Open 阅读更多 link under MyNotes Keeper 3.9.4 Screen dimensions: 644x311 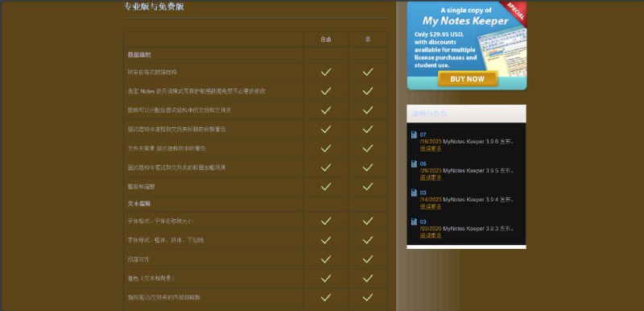[431, 206]
